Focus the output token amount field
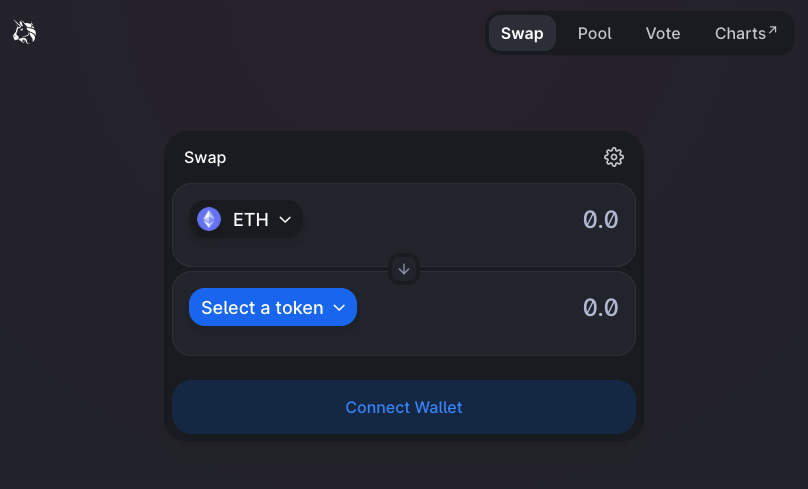The image size is (808, 489). coord(490,308)
